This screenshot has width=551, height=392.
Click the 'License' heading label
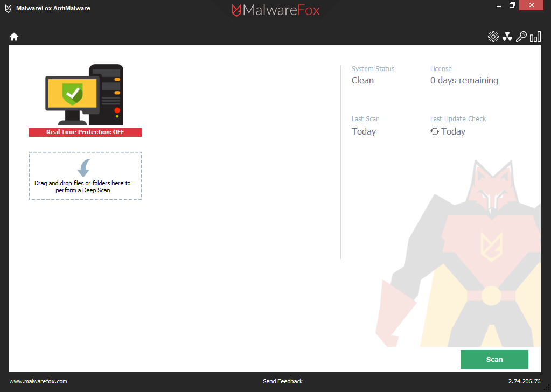[441, 69]
